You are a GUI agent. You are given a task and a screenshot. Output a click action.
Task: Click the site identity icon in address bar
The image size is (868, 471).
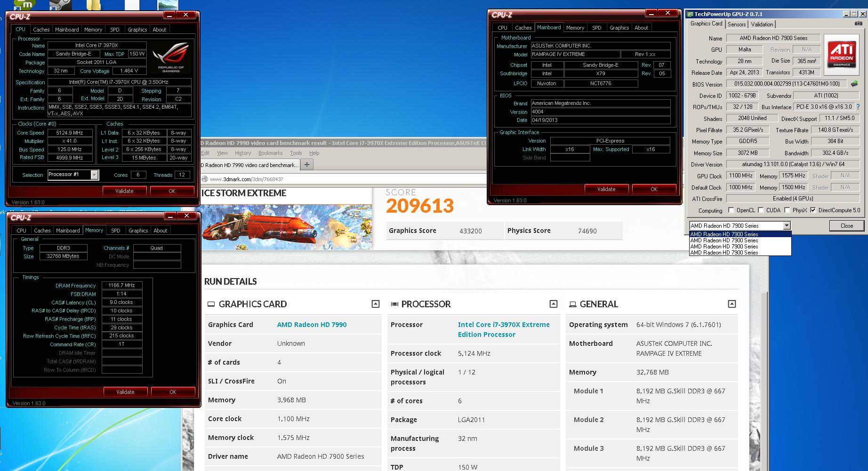205,179
